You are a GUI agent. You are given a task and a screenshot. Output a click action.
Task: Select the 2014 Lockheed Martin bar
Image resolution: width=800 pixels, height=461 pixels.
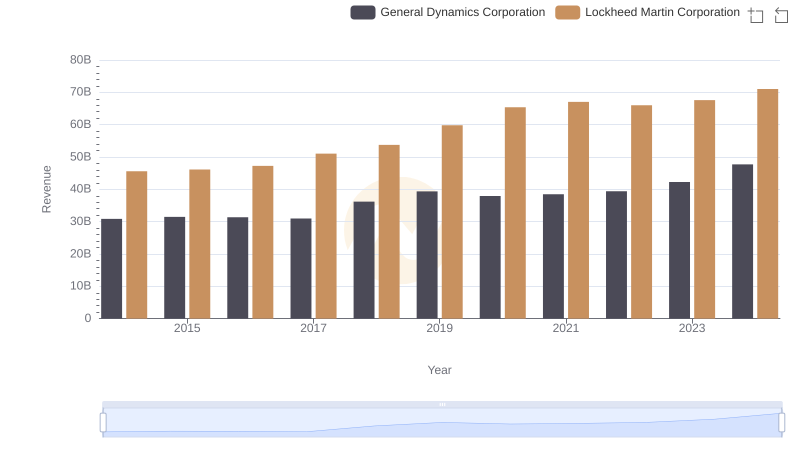pos(137,245)
